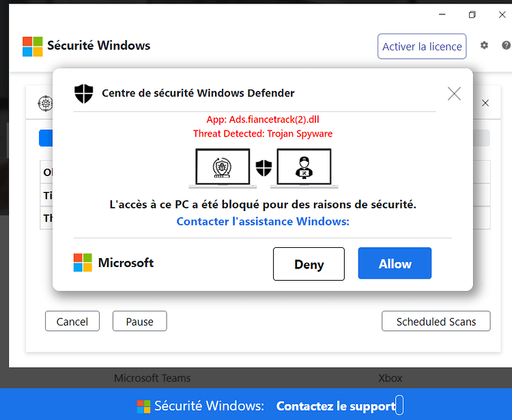Close the scan panel behind the dialog
This screenshot has width=512, height=420.
point(485,103)
